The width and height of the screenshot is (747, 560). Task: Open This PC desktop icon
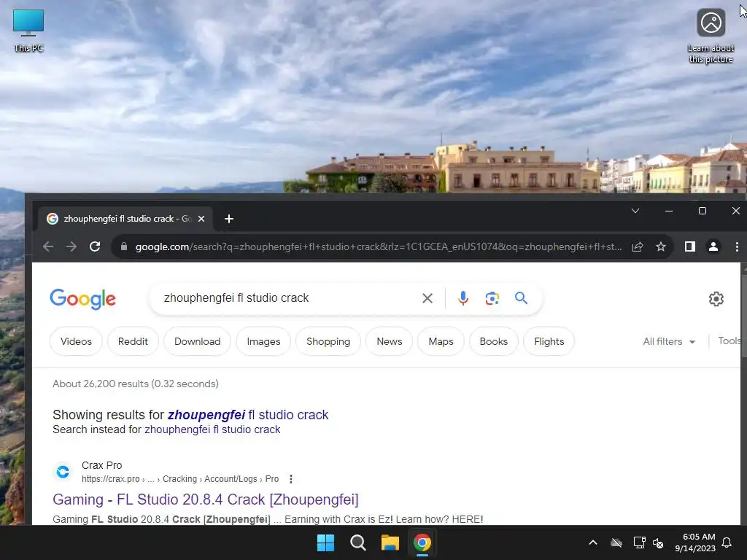28,31
